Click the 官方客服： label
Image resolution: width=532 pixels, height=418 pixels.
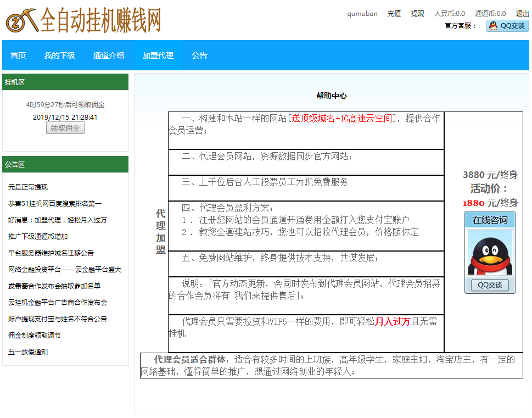461,26
